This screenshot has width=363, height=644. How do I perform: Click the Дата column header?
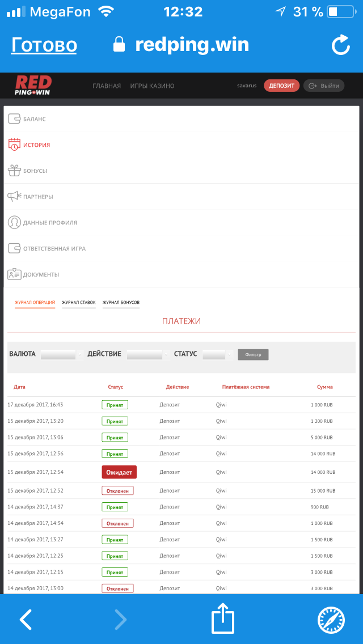click(x=19, y=387)
